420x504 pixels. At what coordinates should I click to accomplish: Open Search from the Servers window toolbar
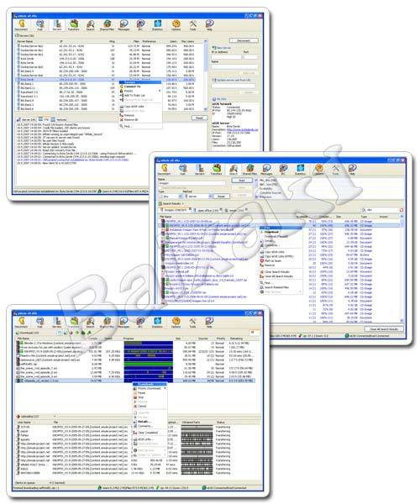[90, 25]
